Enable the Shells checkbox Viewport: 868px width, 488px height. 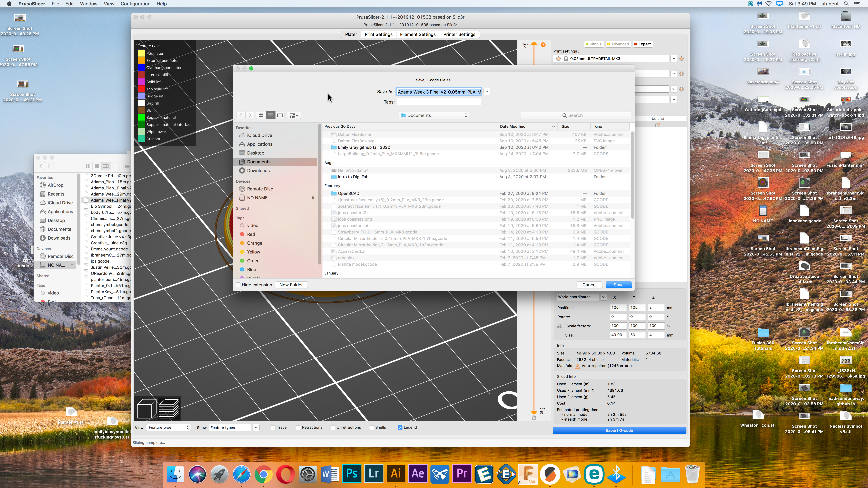pos(372,428)
